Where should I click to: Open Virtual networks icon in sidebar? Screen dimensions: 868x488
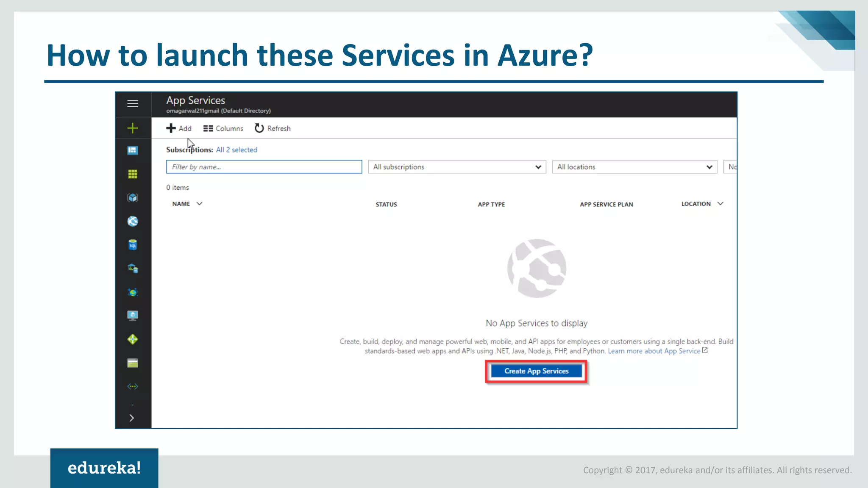tap(133, 386)
